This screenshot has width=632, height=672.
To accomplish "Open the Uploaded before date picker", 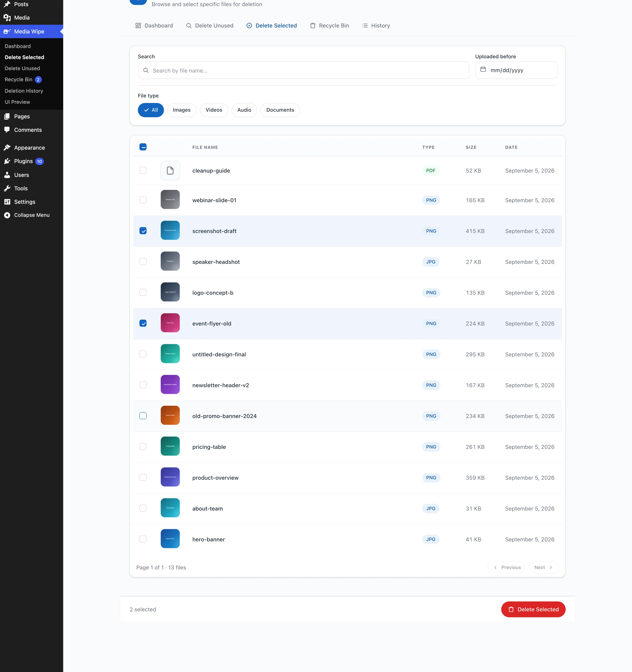I will tap(516, 70).
